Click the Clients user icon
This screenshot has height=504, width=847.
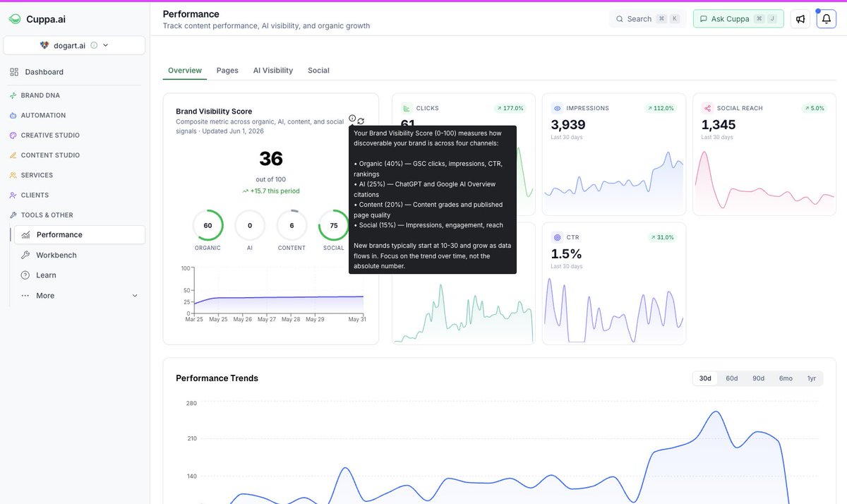(13, 195)
